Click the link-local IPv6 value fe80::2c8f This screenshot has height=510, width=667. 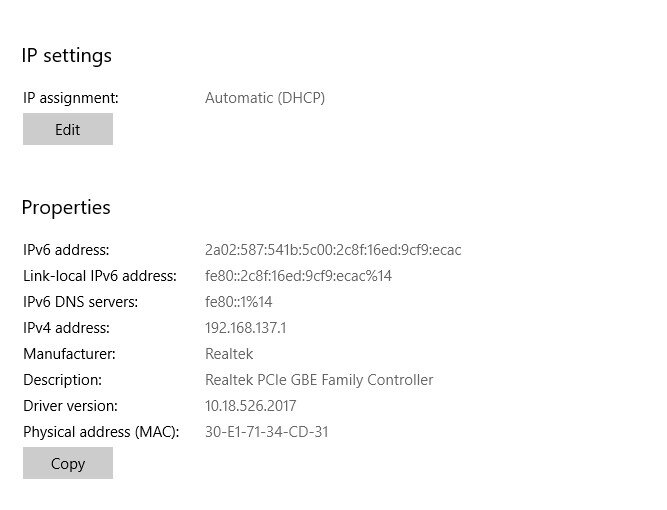[298, 276]
